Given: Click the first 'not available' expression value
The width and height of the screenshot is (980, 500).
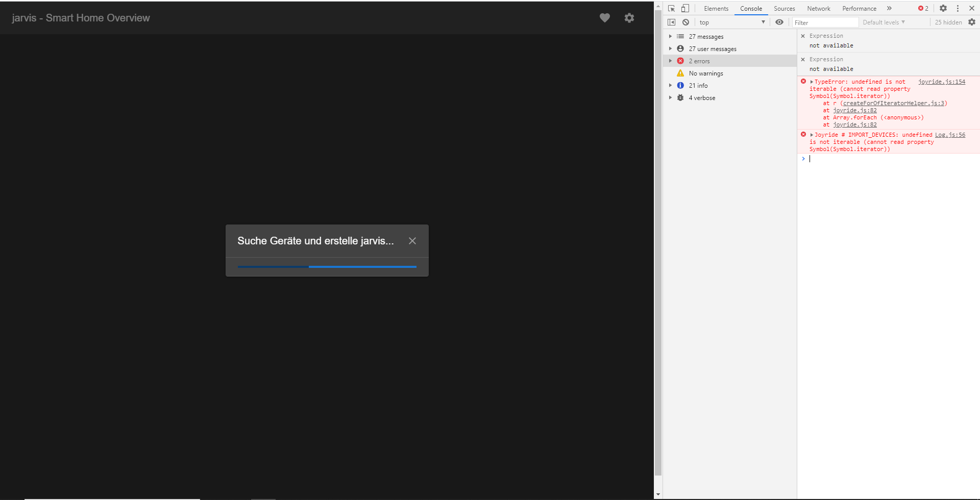Looking at the screenshot, I should (x=831, y=46).
